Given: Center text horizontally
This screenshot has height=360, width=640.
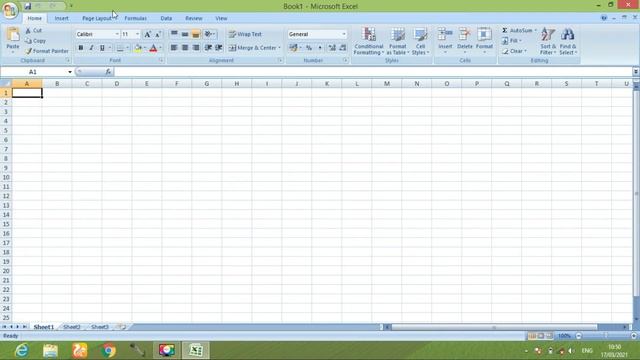Looking at the screenshot, I should [x=185, y=48].
